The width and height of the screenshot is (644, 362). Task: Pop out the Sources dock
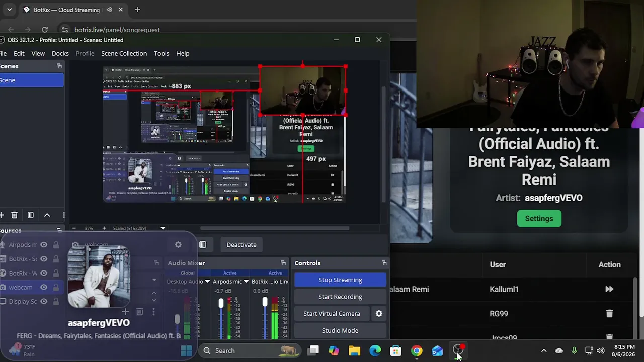pyautogui.click(x=59, y=230)
